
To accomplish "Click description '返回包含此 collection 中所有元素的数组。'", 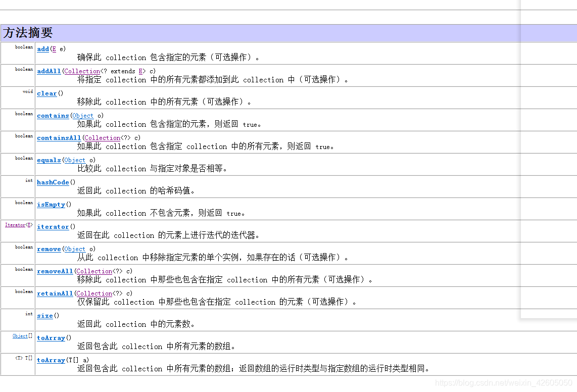I will [156, 347].
